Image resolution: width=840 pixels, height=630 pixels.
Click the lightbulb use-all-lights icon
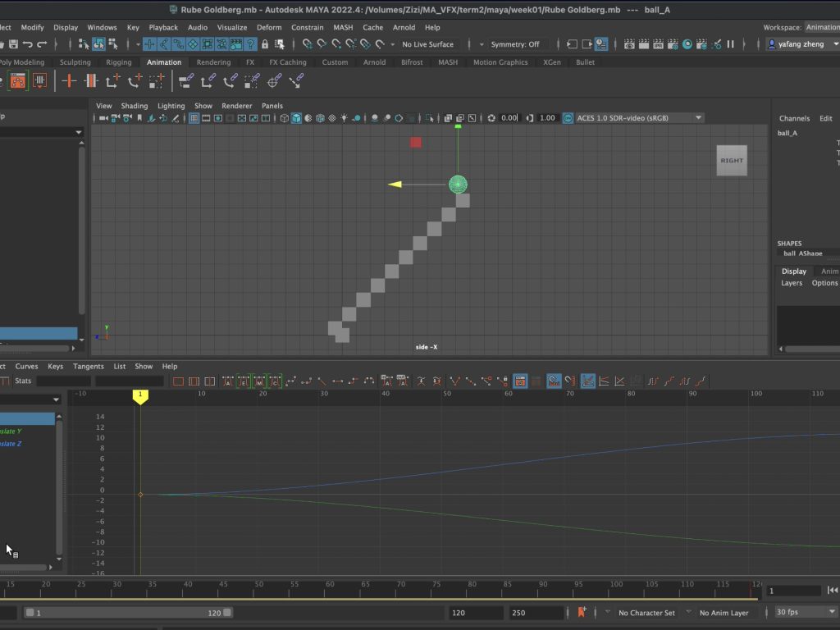click(344, 118)
